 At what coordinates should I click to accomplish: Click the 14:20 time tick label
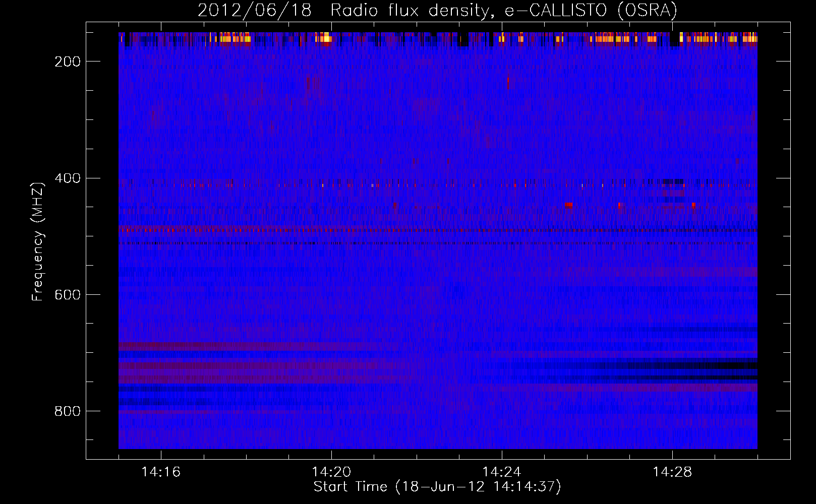click(331, 472)
